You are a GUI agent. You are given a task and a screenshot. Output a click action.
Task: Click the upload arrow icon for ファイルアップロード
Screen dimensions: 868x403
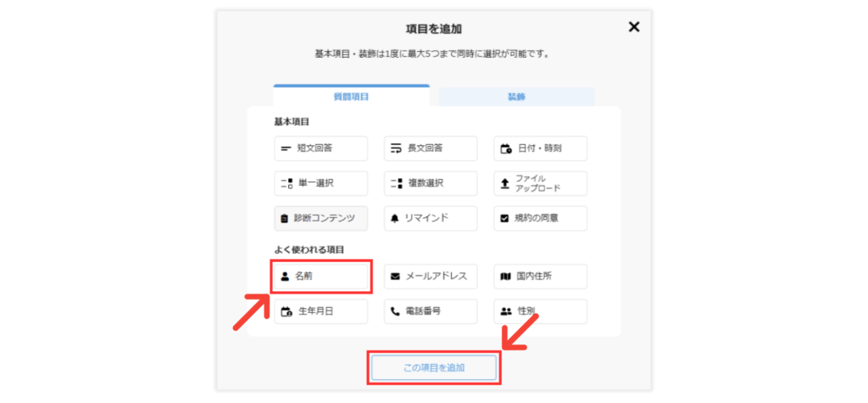pyautogui.click(x=506, y=183)
